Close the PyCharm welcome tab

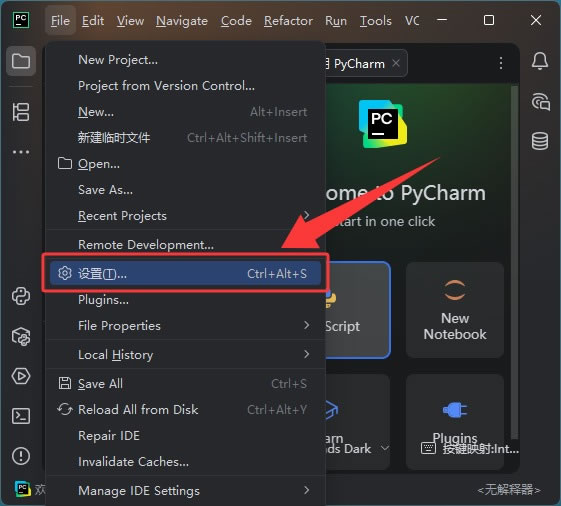tap(396, 63)
